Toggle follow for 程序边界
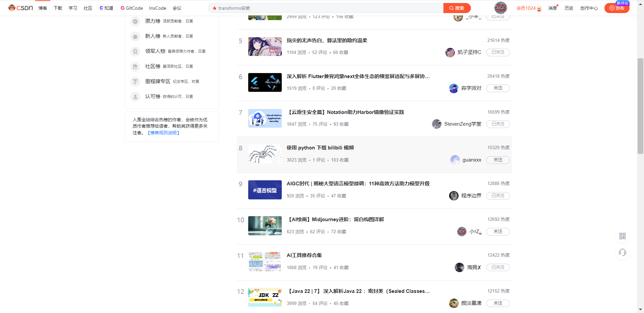 (x=498, y=196)
